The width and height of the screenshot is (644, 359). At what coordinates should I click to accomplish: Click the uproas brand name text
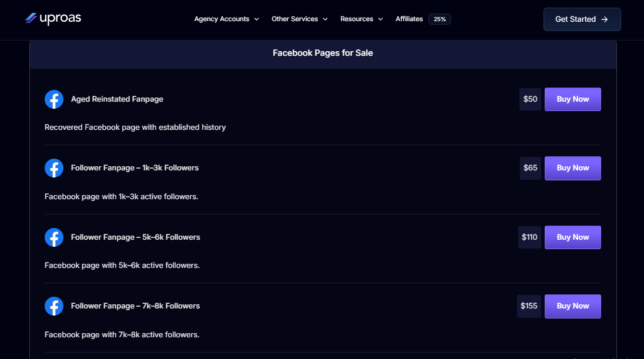60,19
